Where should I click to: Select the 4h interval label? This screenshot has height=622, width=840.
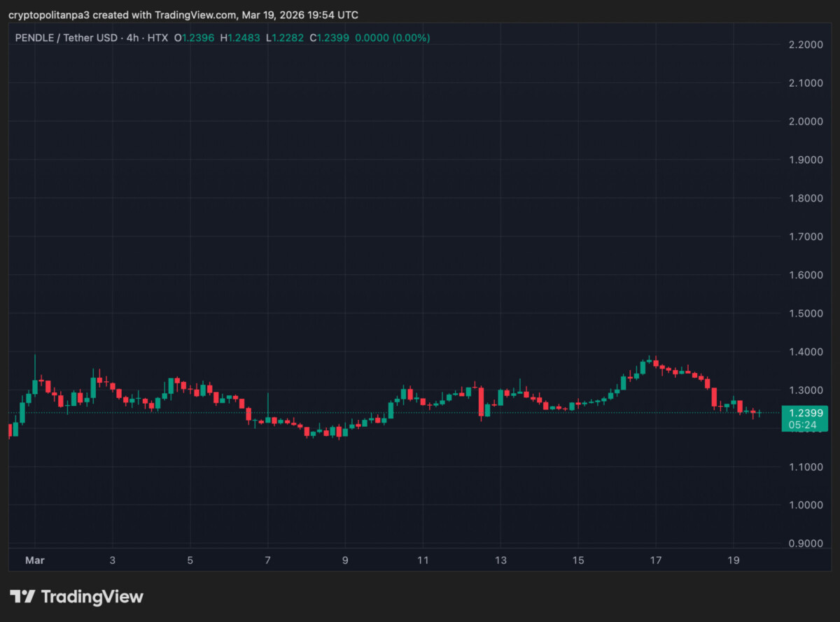(132, 38)
